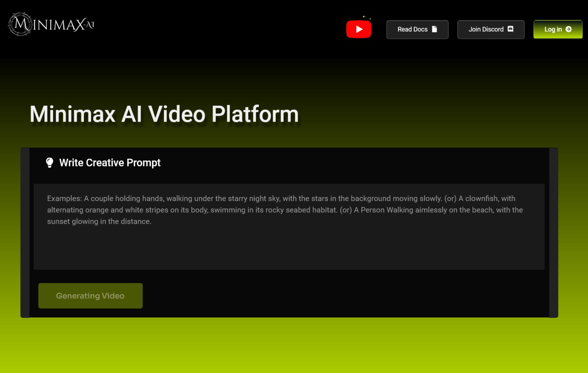
Task: Select the lightbulb icon beside Write Creative Prompt
Action: click(50, 162)
